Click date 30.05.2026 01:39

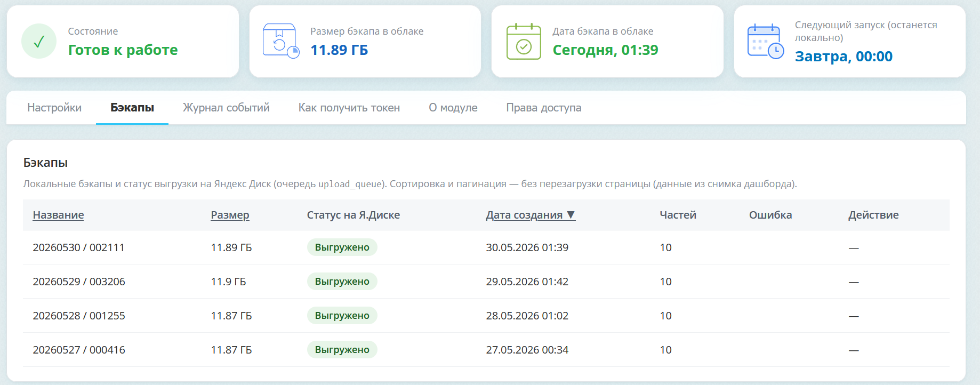(527, 247)
